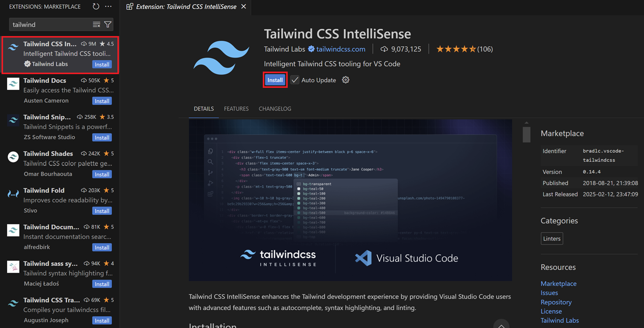Select Tailwind CSS IntelliSense in results list
Screen dimensions: 644x328
coord(60,54)
